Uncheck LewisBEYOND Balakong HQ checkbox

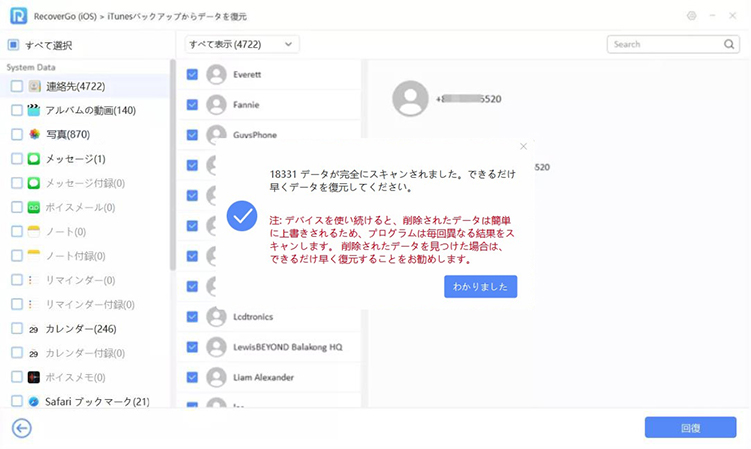point(192,347)
